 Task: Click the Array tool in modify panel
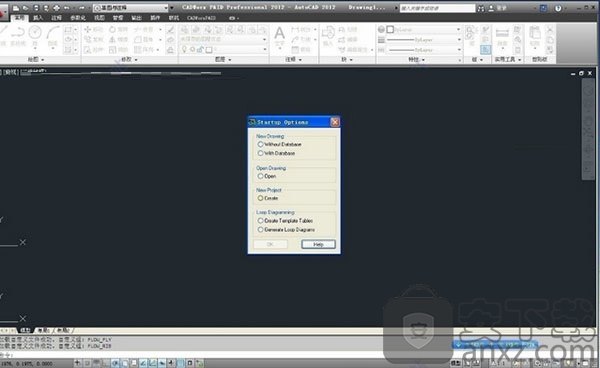click(144, 50)
